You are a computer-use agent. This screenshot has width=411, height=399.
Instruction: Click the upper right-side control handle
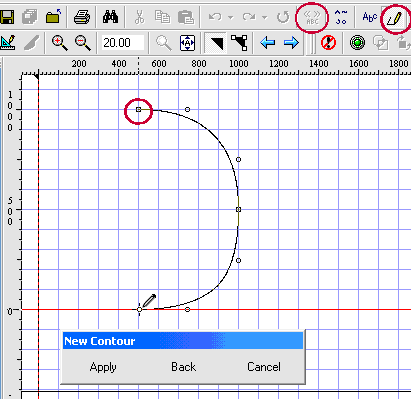(x=238, y=160)
